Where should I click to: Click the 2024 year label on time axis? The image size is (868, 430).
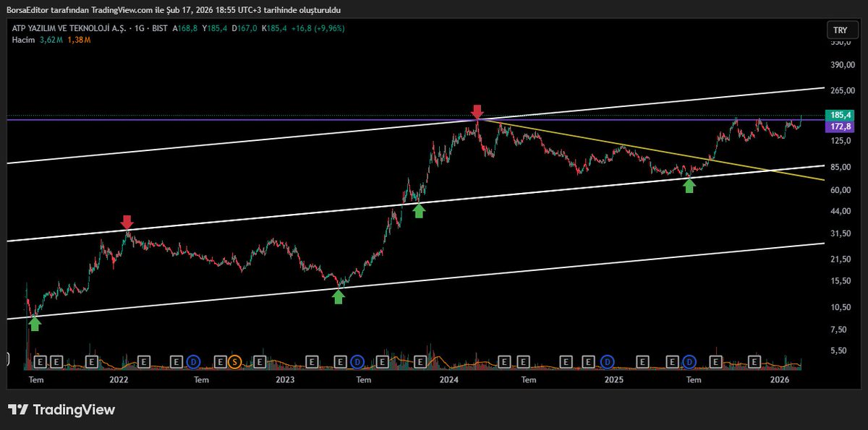(448, 379)
